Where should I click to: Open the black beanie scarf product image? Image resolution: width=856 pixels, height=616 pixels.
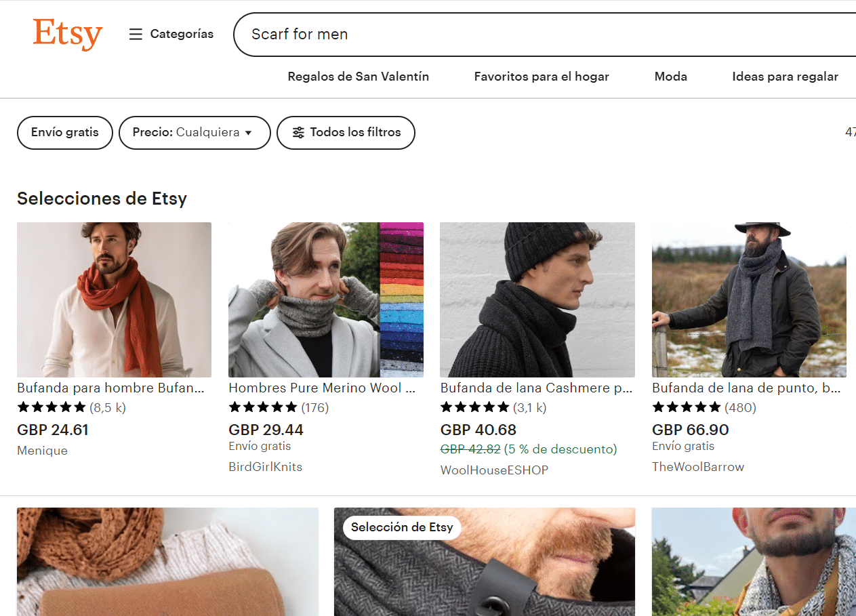[537, 300]
